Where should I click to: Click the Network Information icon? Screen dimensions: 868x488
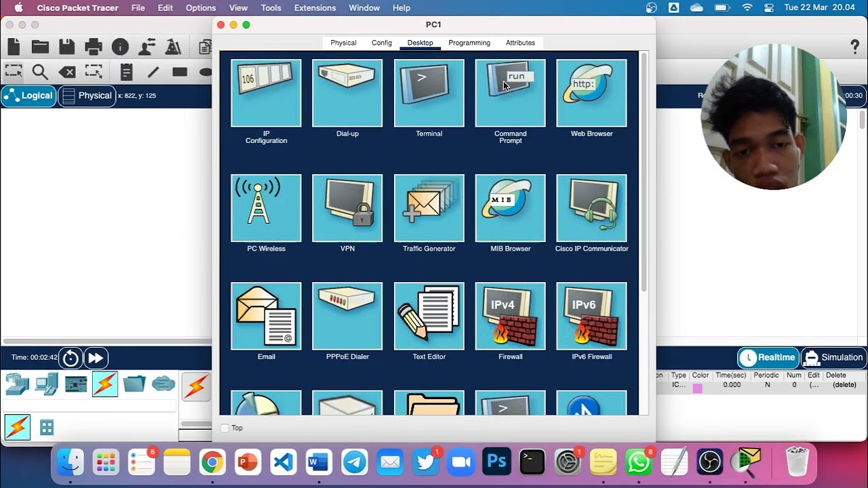(120, 47)
